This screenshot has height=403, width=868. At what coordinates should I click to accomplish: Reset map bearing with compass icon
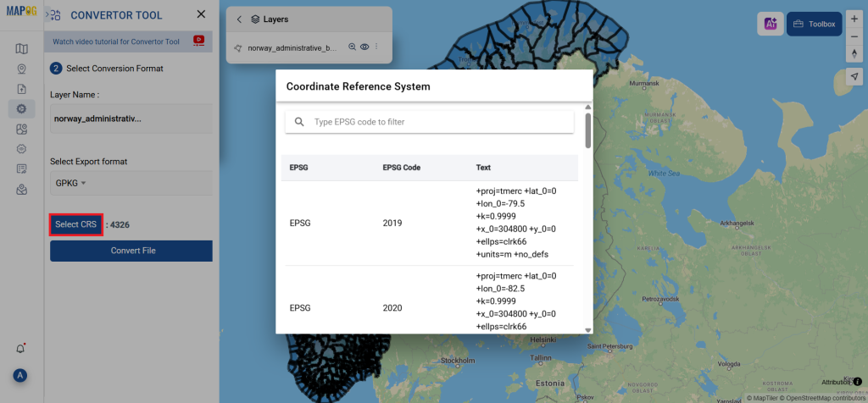[x=854, y=52]
